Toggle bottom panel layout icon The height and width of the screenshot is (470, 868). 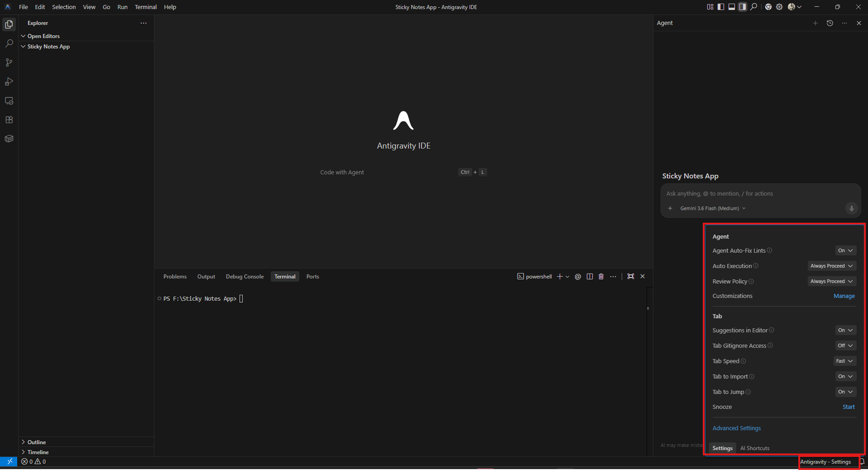tap(732, 7)
